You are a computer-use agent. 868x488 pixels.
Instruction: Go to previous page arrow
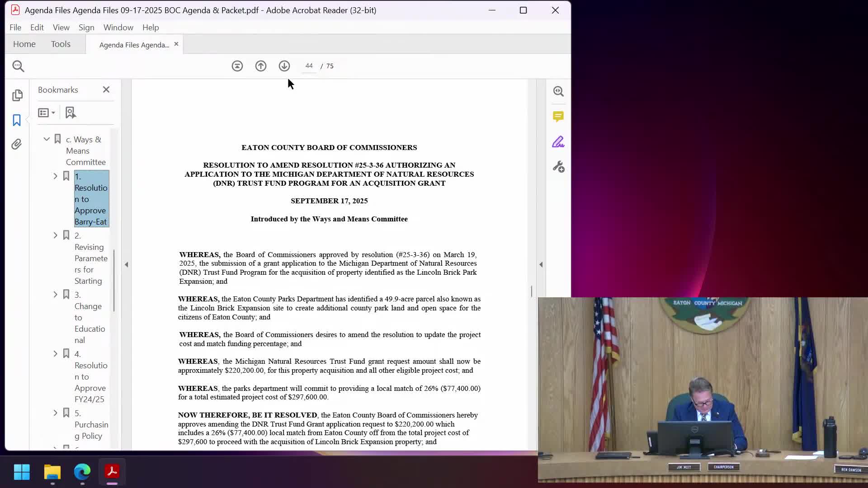click(261, 66)
